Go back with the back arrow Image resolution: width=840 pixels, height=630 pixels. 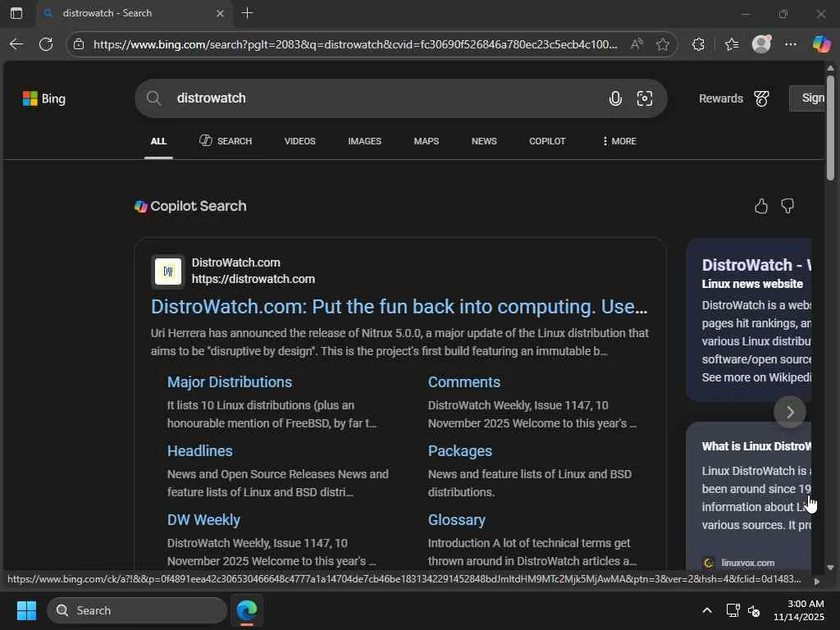(16, 44)
